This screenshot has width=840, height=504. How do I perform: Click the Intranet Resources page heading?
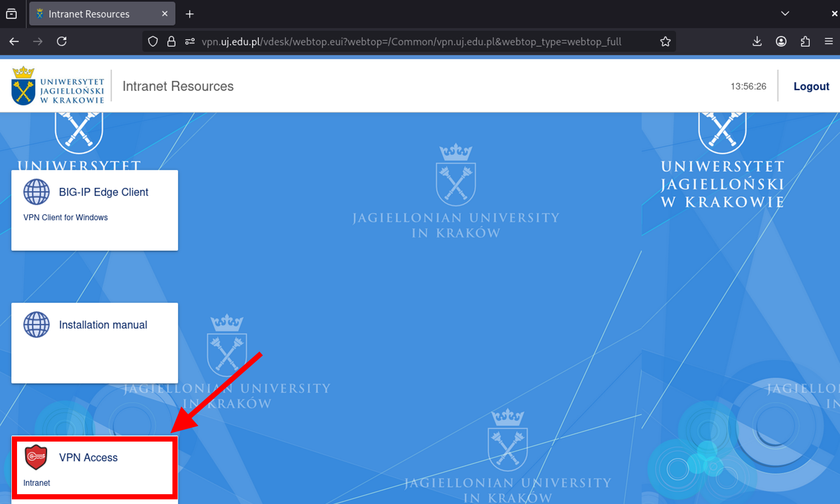tap(178, 86)
